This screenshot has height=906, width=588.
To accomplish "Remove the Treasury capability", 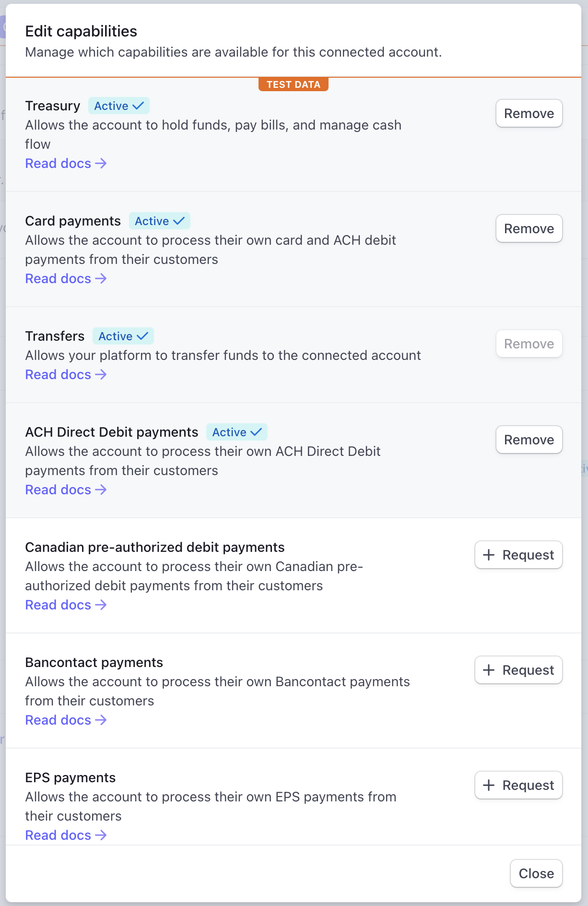I will (x=529, y=113).
